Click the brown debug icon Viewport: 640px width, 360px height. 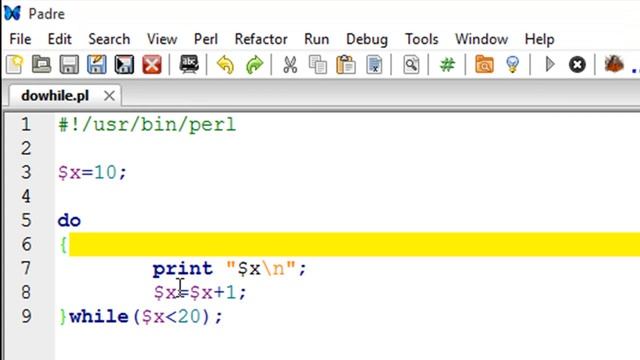(614, 64)
